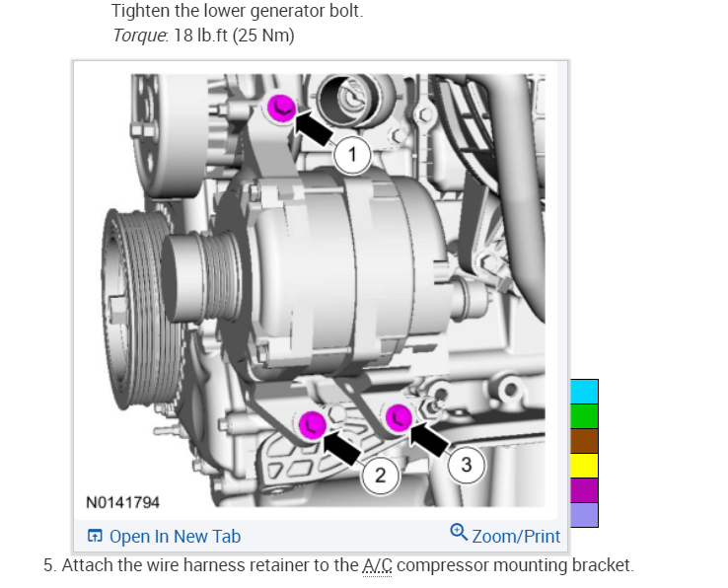Viewport: 728px width, 588px height.
Task: Click the Zoom/Print magnifier icon
Action: (459, 532)
